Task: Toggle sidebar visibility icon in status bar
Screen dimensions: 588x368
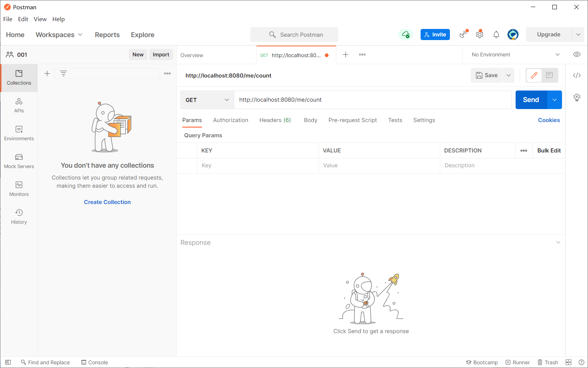Action: point(8,362)
